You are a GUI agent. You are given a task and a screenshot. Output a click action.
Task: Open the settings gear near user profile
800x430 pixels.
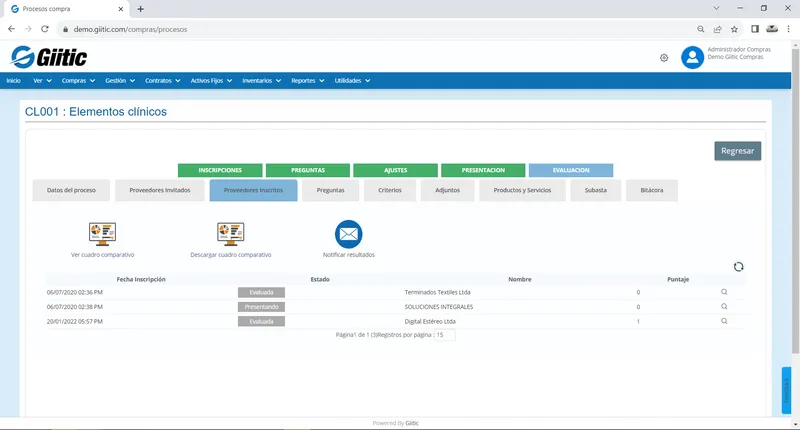coord(664,58)
